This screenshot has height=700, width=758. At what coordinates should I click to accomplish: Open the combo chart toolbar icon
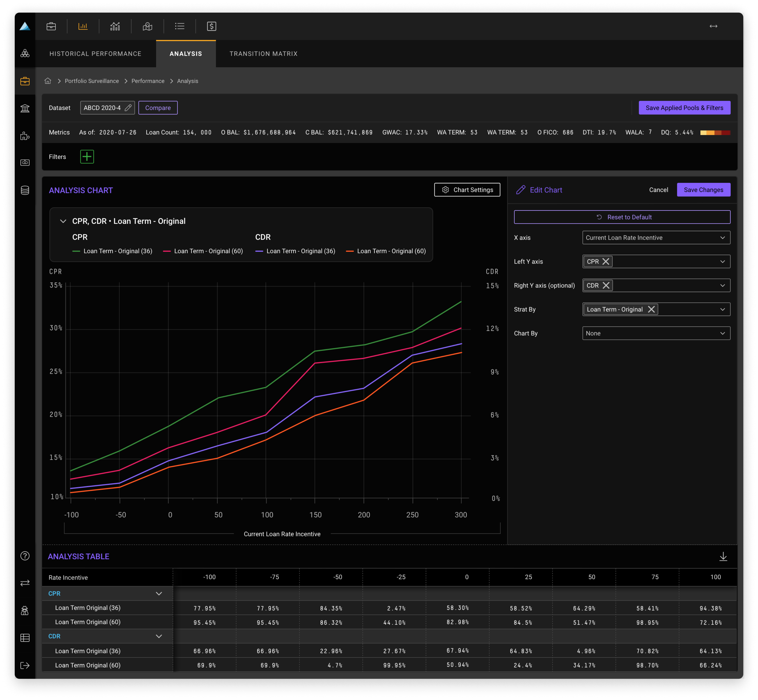[115, 26]
